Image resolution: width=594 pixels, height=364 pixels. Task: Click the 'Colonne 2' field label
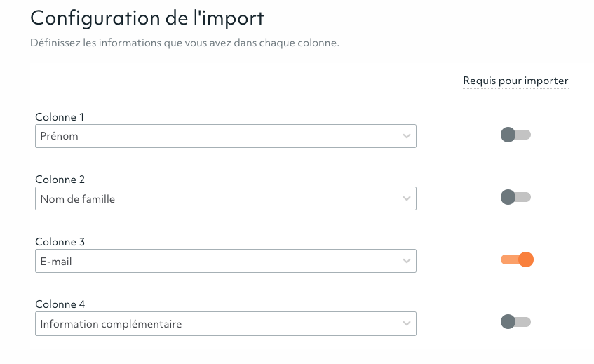click(60, 180)
